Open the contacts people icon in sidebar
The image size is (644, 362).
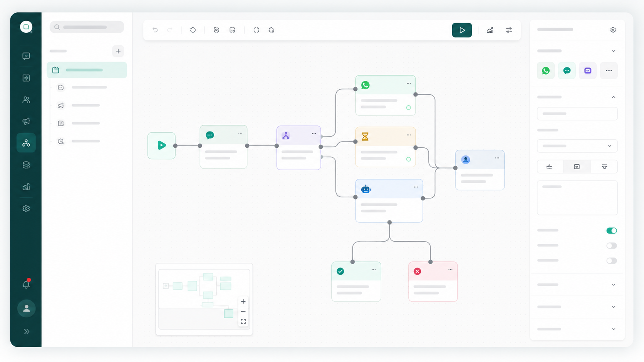[26, 100]
